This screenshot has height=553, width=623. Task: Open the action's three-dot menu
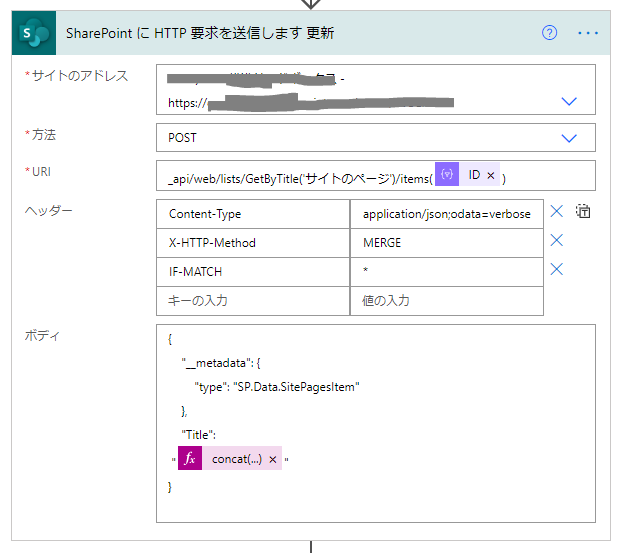point(588,33)
